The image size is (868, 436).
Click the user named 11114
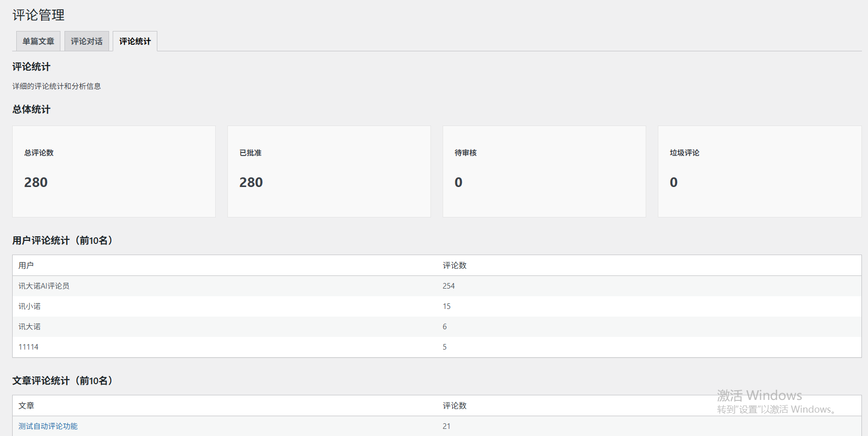(x=28, y=347)
